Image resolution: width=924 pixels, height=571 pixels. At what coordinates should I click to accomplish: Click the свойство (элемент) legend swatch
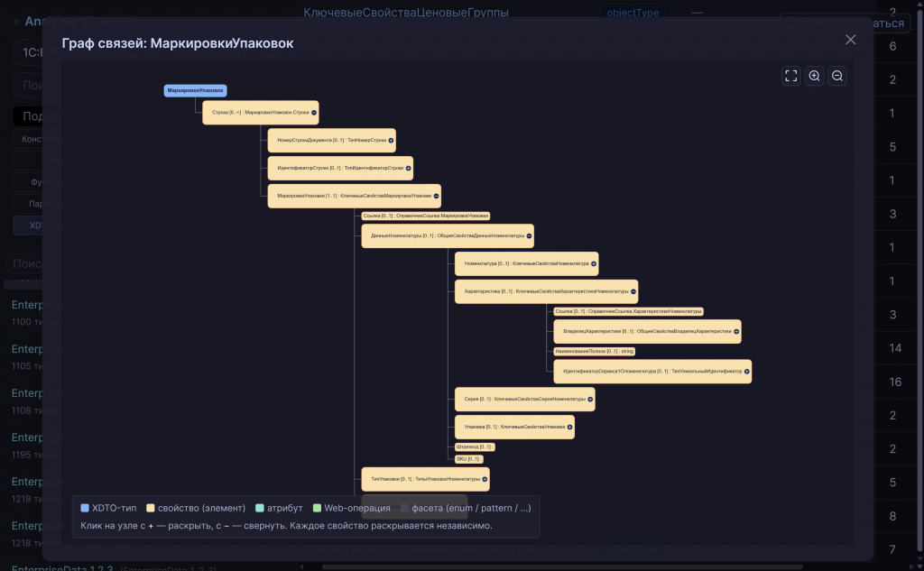click(x=151, y=508)
